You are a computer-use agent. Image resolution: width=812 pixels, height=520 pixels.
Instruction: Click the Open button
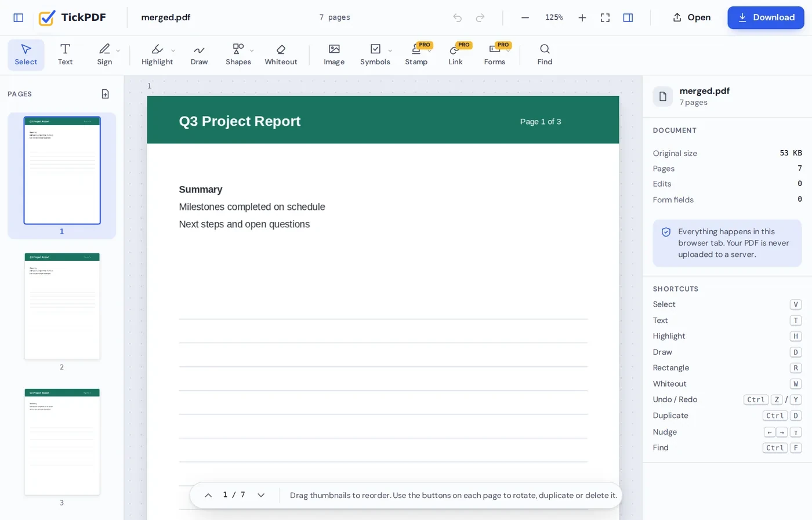691,17
